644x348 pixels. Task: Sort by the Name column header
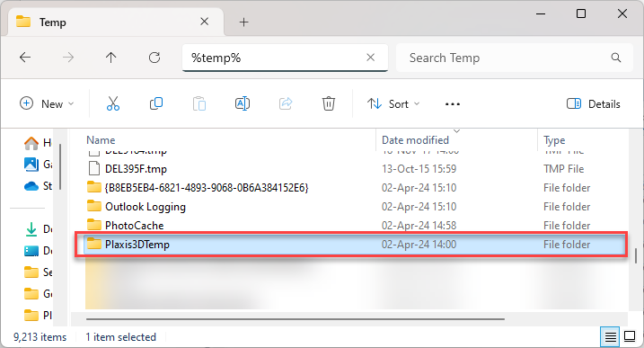[101, 140]
